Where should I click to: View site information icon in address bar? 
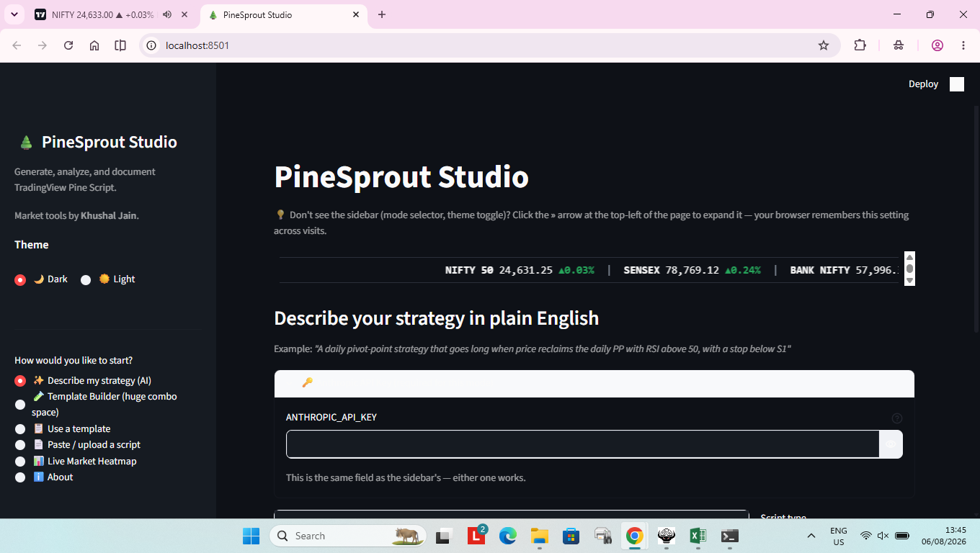151,45
